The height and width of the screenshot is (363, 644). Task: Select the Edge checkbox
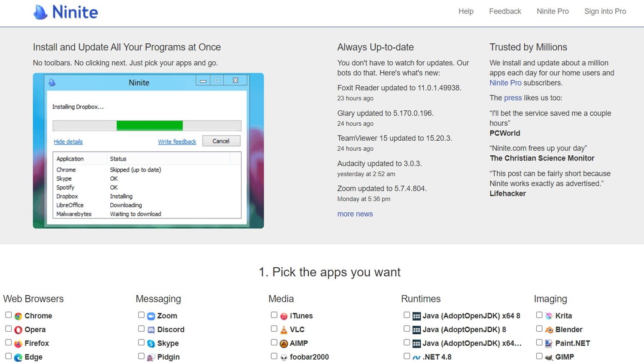[x=8, y=356]
